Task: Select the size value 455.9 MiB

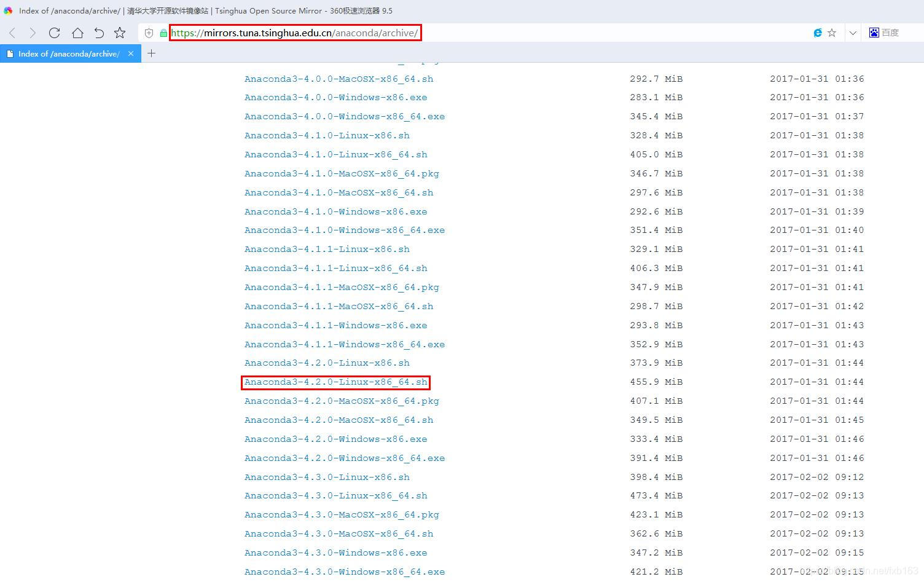Action: [656, 382]
